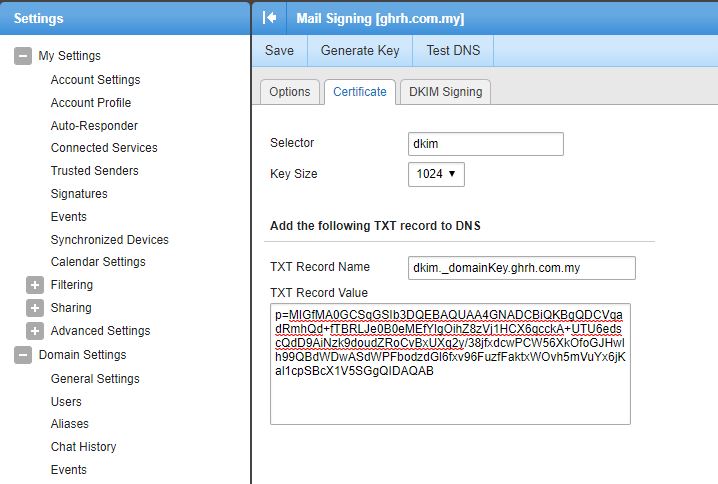The height and width of the screenshot is (484, 718).
Task: Expand the Advanced Settings node
Action: [36, 331]
